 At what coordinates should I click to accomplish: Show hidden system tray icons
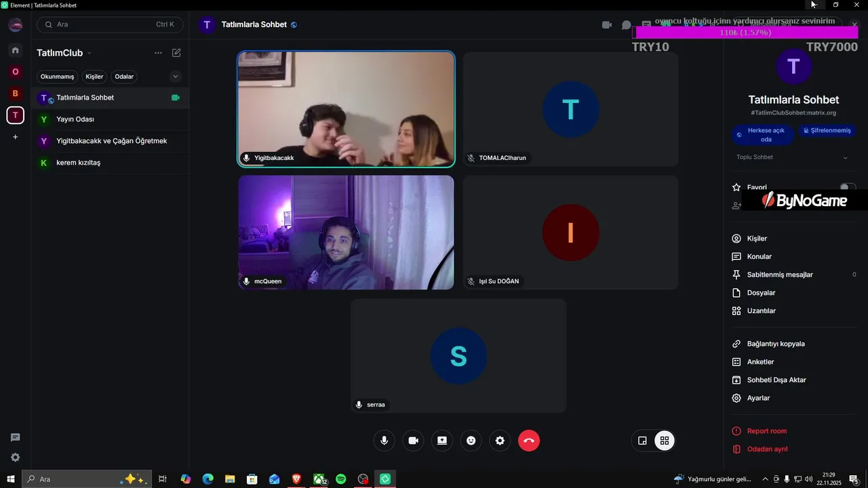tap(766, 479)
